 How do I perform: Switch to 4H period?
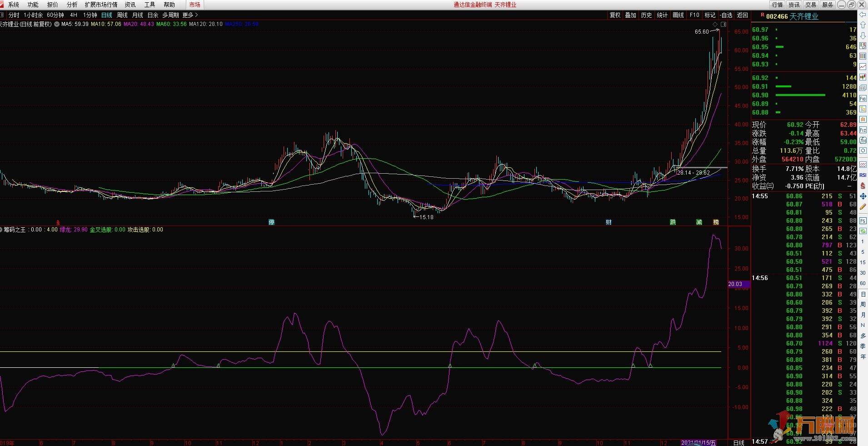[x=74, y=15]
